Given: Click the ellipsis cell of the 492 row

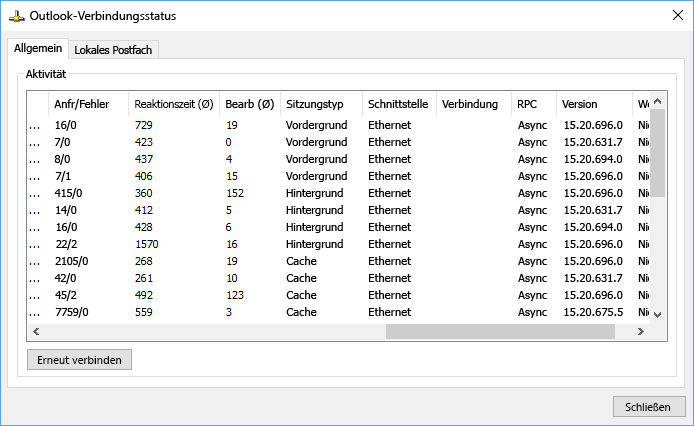Looking at the screenshot, I should pyautogui.click(x=35, y=296).
